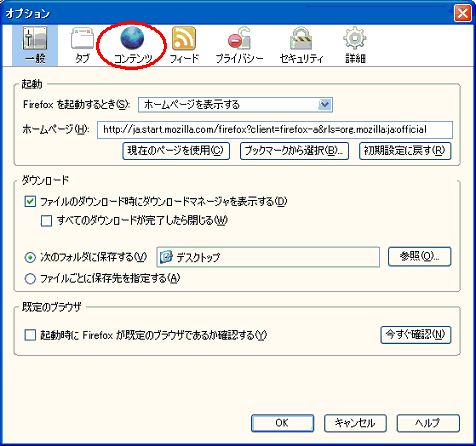Click the デスクトップ download folder field
Viewport: 476px width, 446px height.
click(268, 257)
